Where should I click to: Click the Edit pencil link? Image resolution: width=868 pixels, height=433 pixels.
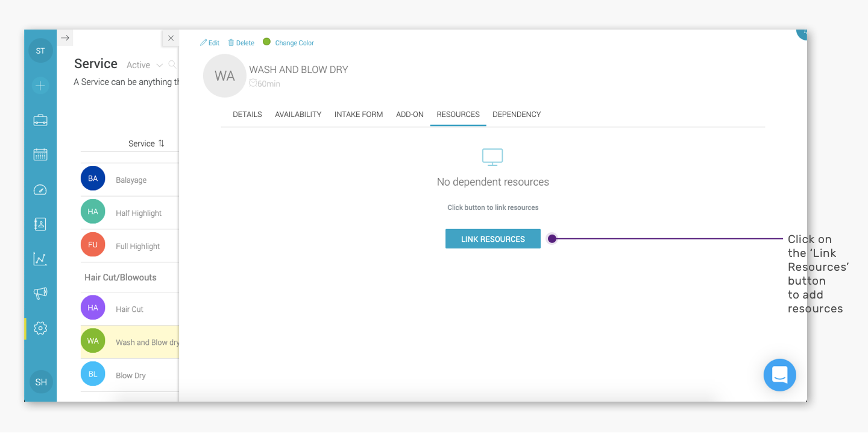coord(210,43)
